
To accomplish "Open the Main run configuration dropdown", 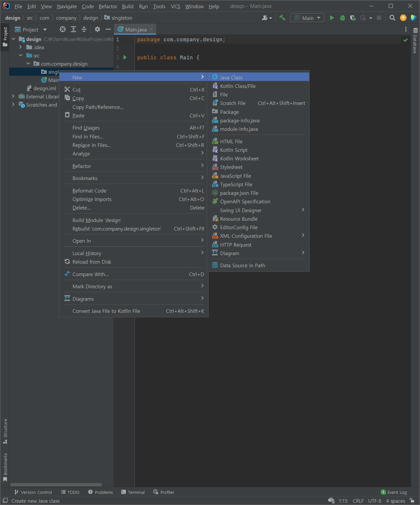I will [x=307, y=18].
